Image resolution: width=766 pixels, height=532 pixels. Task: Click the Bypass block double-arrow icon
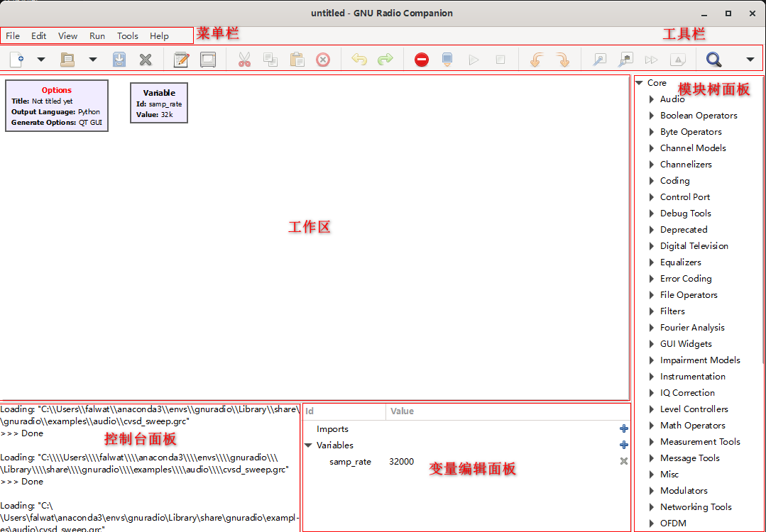point(651,60)
